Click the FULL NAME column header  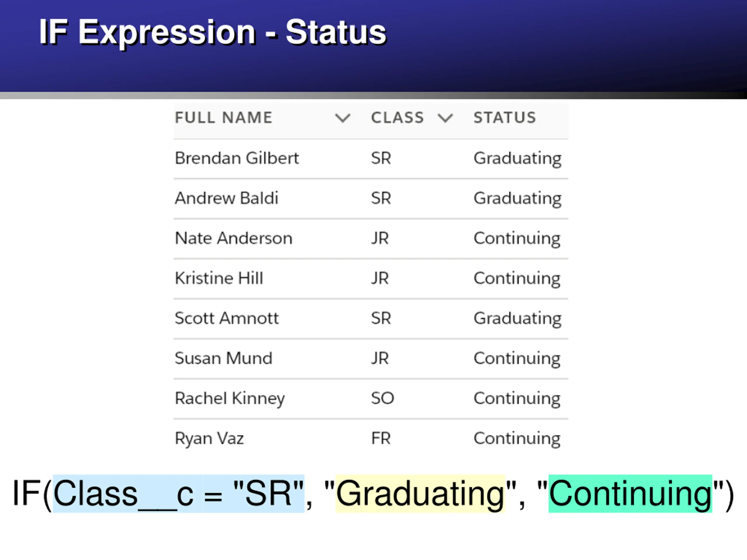click(x=224, y=118)
